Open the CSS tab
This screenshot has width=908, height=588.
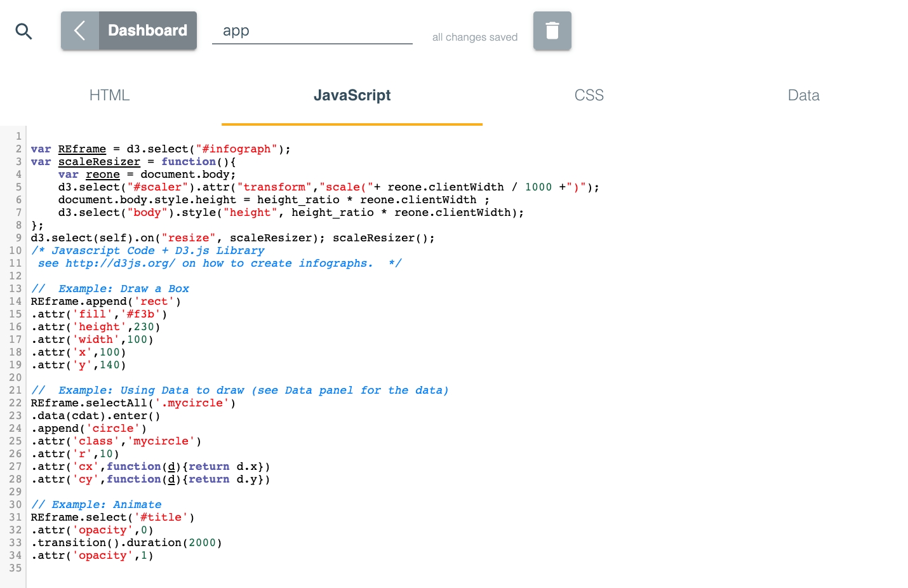(x=589, y=95)
